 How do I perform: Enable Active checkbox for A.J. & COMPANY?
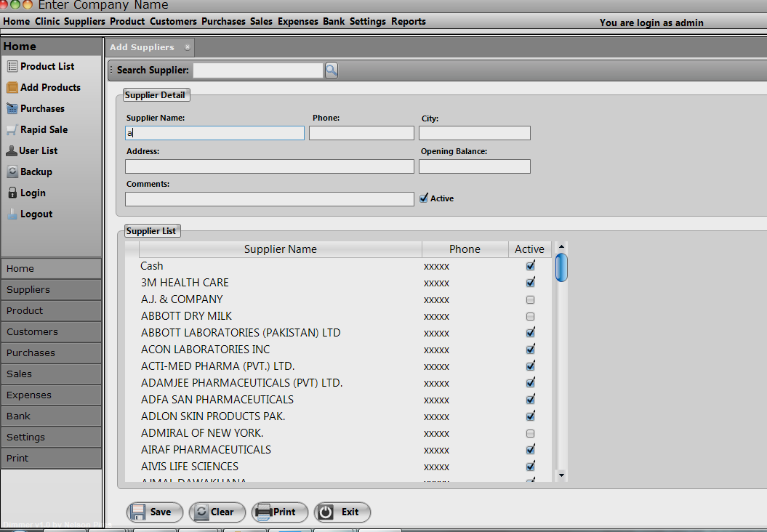point(530,299)
